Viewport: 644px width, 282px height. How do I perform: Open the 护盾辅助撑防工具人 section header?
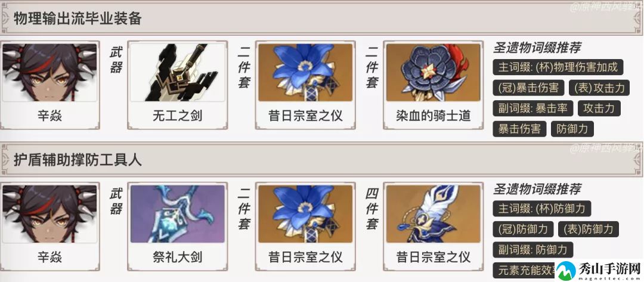point(322,160)
